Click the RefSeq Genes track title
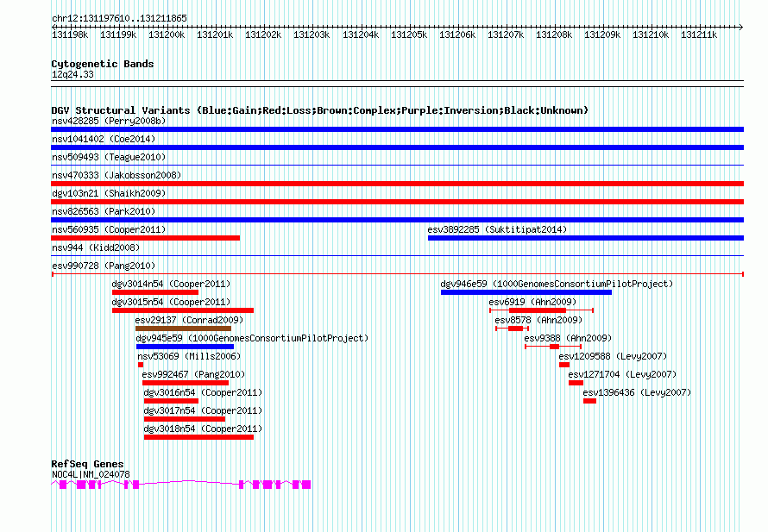768x532 pixels. pos(87,464)
